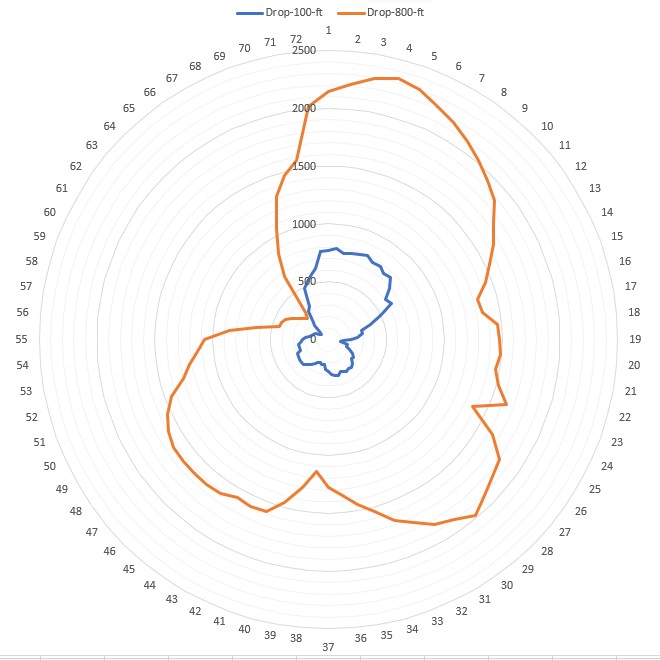Select category label 1 at top of chart

point(328,30)
